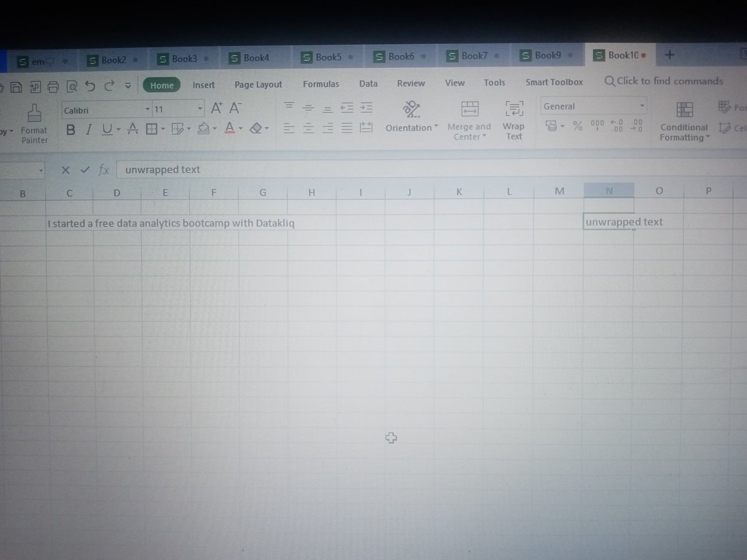Align text to middle vertically
747x560 pixels.
(x=308, y=107)
